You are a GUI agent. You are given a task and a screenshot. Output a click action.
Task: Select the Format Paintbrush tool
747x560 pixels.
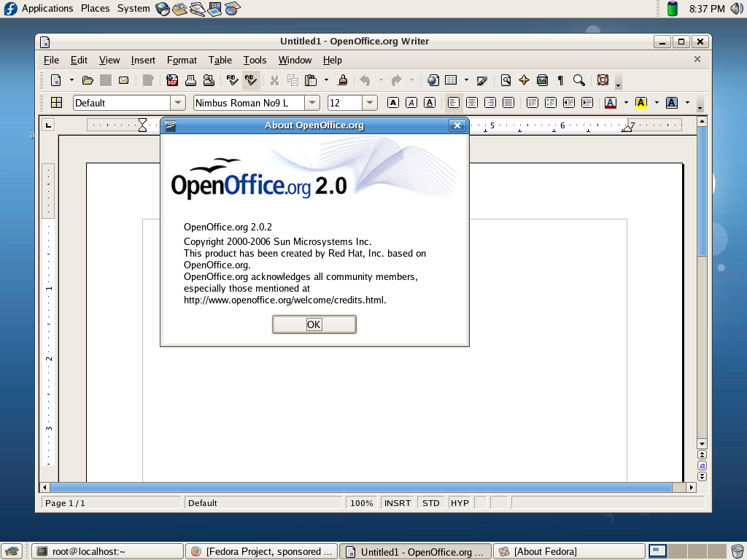click(342, 80)
